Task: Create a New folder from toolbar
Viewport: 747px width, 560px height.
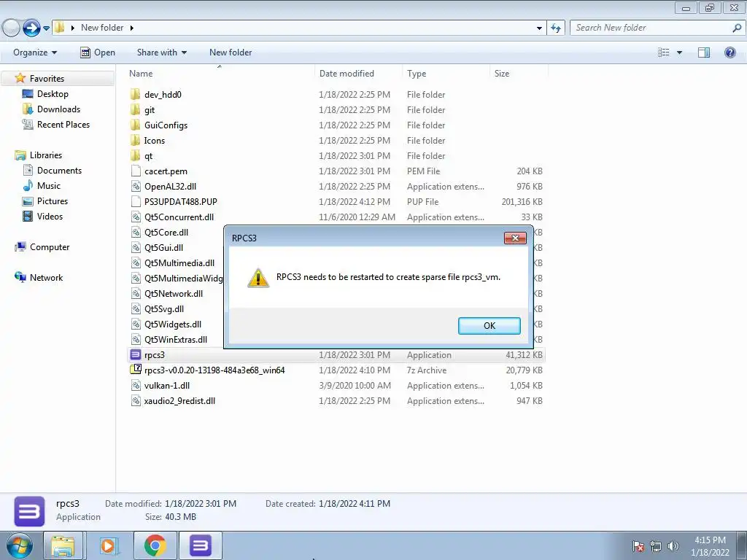Action: pos(231,52)
